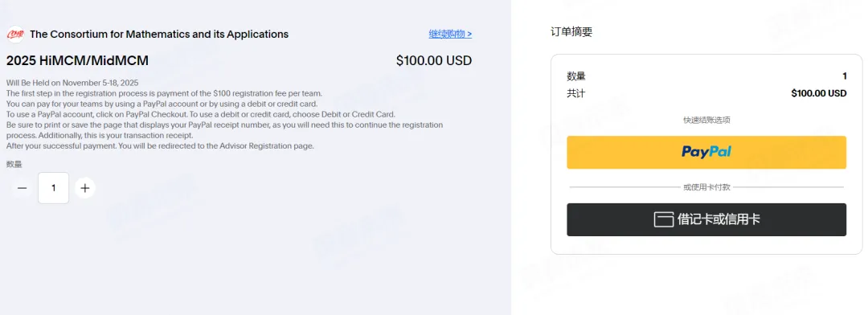Image resolution: width=868 pixels, height=315 pixels.
Task: Click the PayPal logo on yellow button
Action: click(706, 152)
